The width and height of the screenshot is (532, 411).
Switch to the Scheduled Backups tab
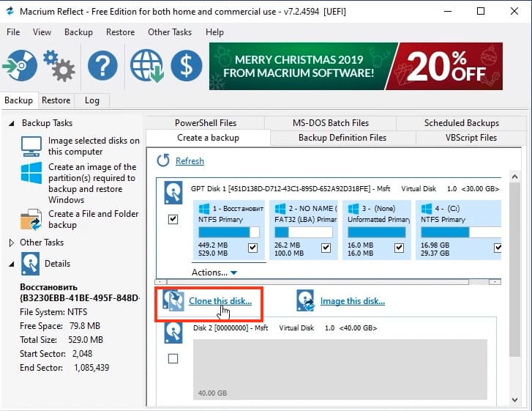pyautogui.click(x=462, y=123)
